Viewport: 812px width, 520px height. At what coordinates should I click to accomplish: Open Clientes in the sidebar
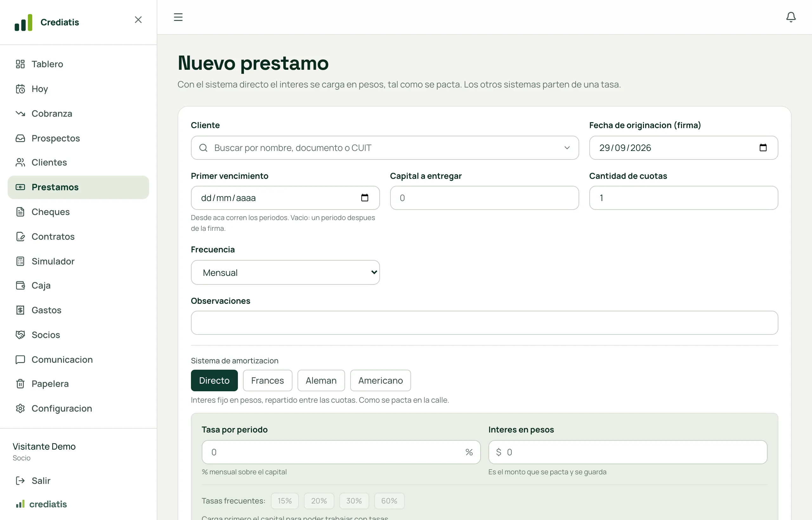pyautogui.click(x=78, y=162)
